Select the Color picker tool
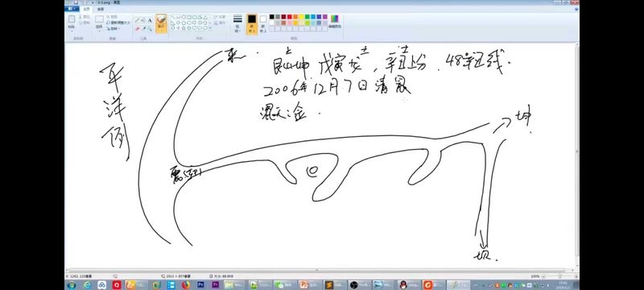This screenshot has width=644, height=290. click(143, 29)
